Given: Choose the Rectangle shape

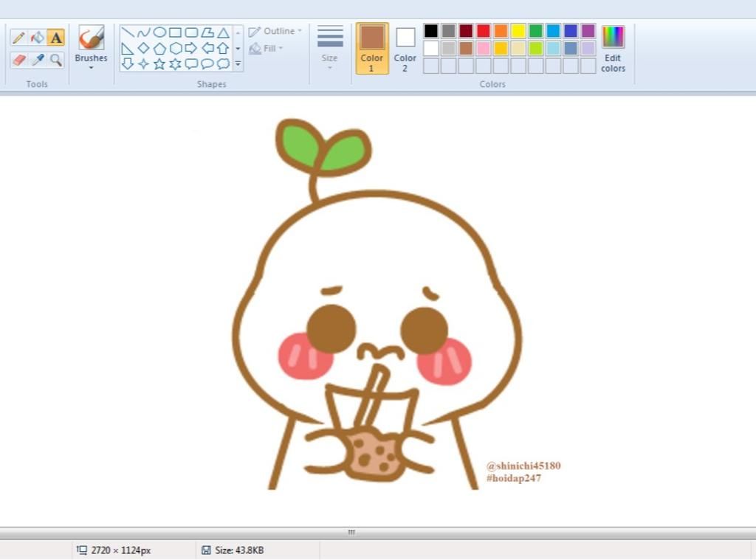Looking at the screenshot, I should pos(176,32).
